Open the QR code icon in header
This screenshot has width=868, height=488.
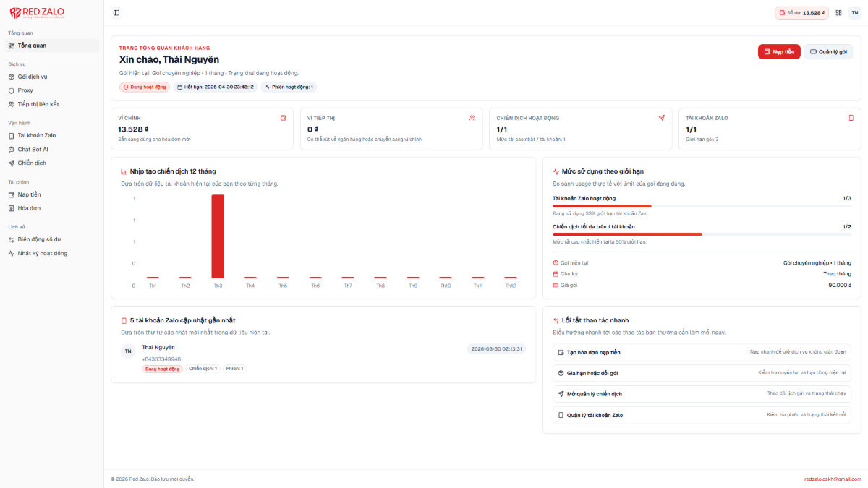(838, 12)
